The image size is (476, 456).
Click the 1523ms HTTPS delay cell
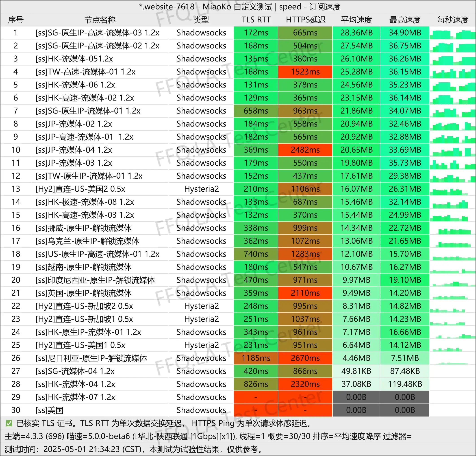click(x=305, y=72)
